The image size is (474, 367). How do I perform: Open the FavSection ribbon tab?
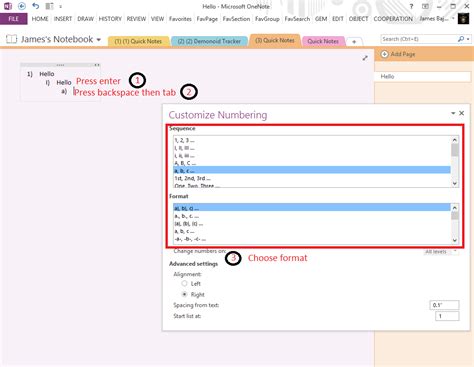click(x=236, y=19)
